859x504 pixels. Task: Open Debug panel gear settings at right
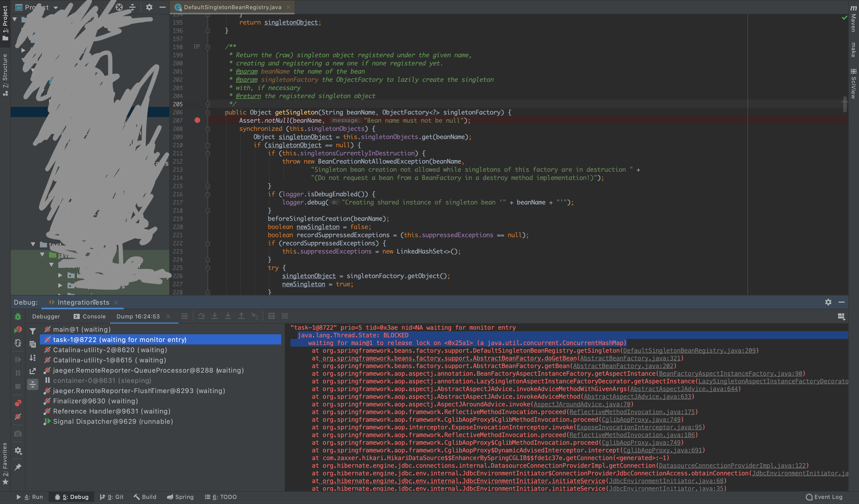pyautogui.click(x=828, y=302)
